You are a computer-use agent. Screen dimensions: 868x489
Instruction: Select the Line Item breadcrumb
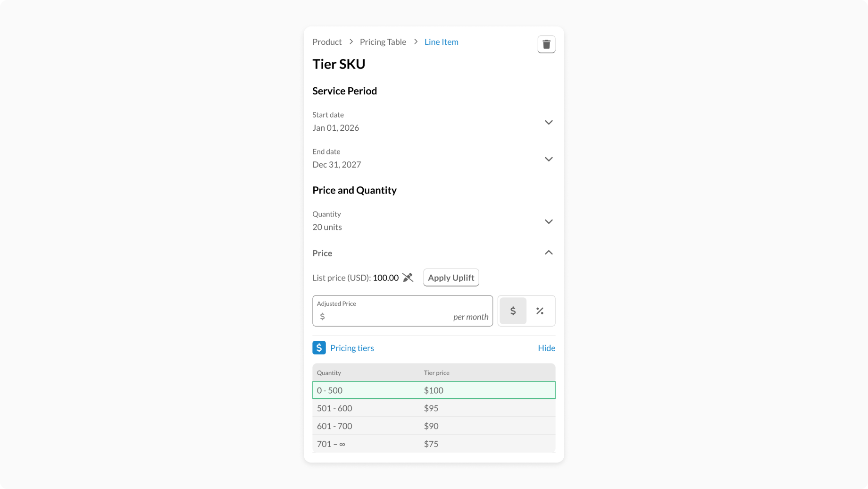coord(441,42)
